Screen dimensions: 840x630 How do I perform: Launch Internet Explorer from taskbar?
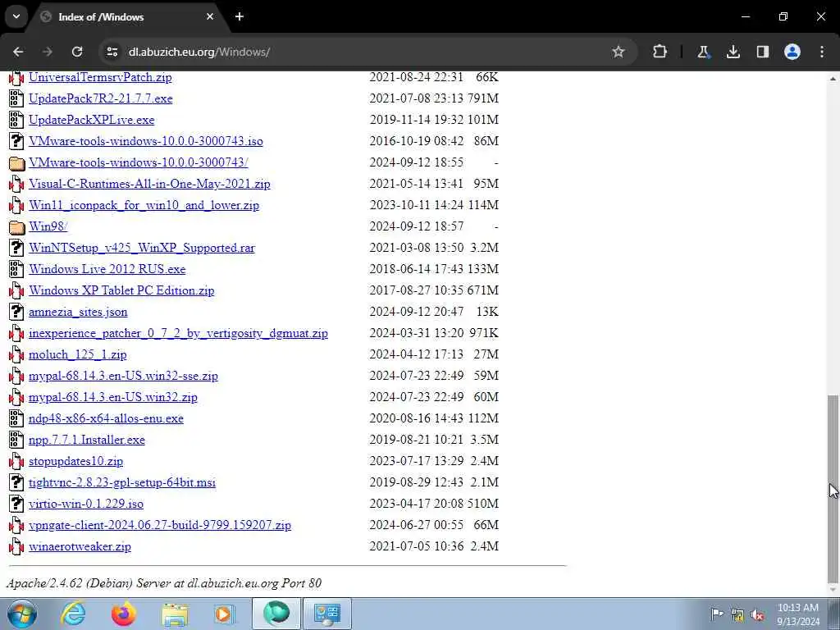coord(73,614)
